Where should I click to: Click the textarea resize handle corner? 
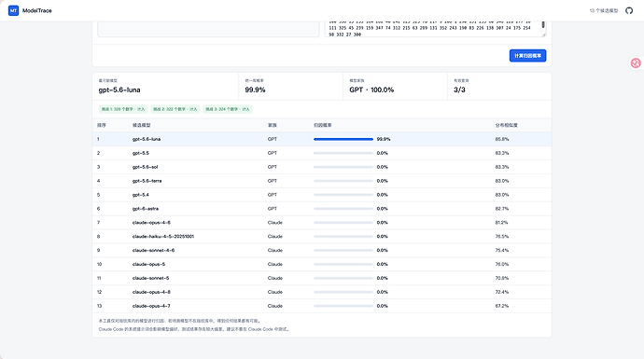pyautogui.click(x=543, y=35)
